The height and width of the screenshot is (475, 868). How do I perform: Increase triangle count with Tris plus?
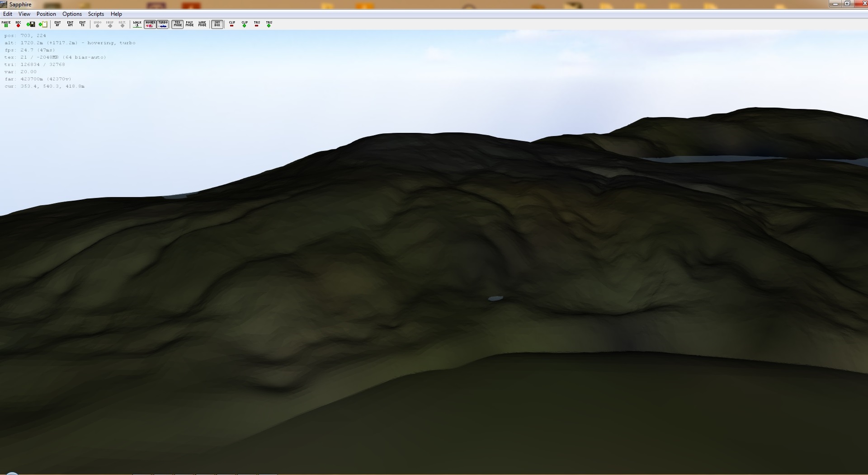click(269, 24)
